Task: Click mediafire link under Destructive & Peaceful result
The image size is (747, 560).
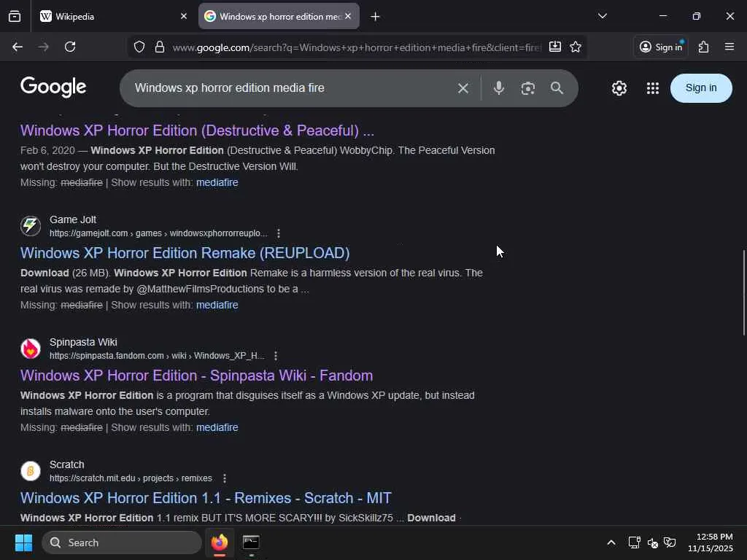Action: tap(217, 182)
